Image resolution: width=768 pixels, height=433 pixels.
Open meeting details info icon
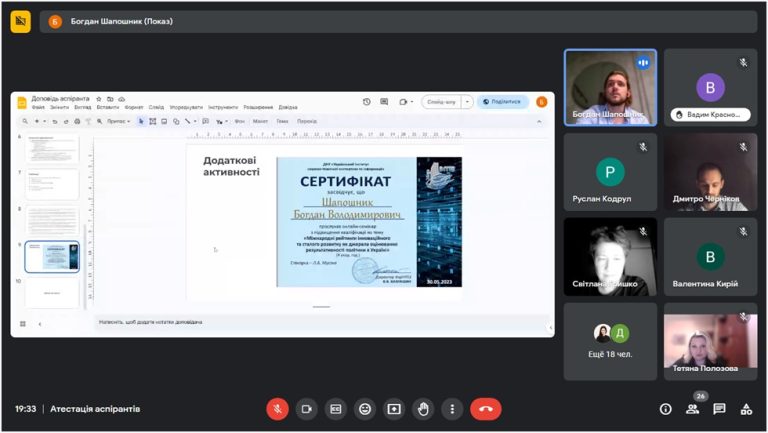(665, 409)
